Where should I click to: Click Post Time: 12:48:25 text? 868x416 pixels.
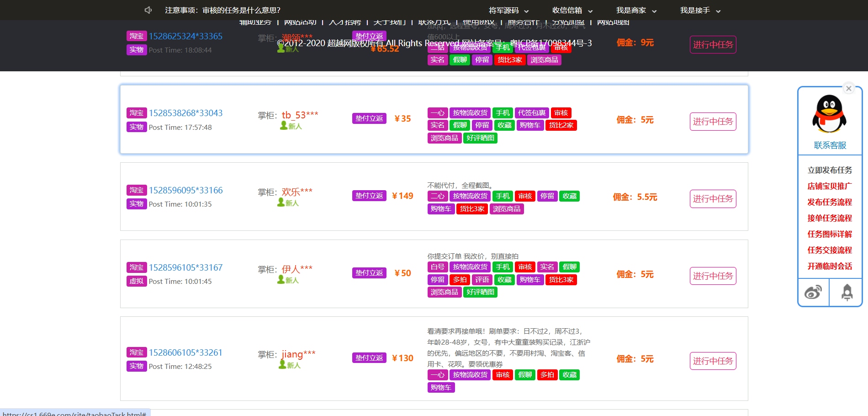180,367
